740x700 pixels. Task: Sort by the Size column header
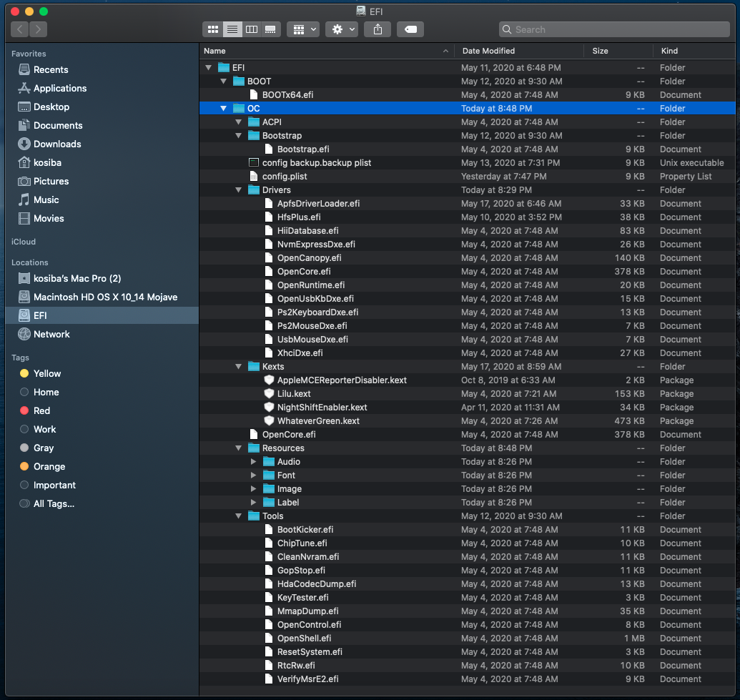point(618,51)
